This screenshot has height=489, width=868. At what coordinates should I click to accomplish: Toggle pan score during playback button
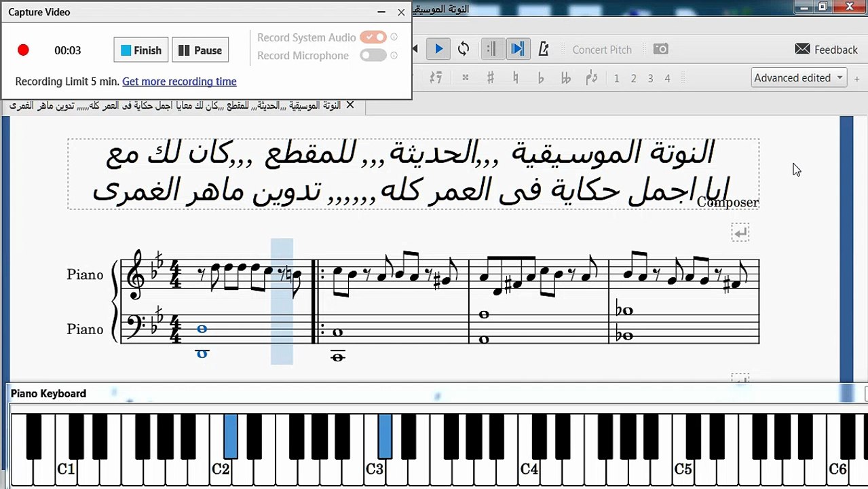pyautogui.click(x=518, y=49)
